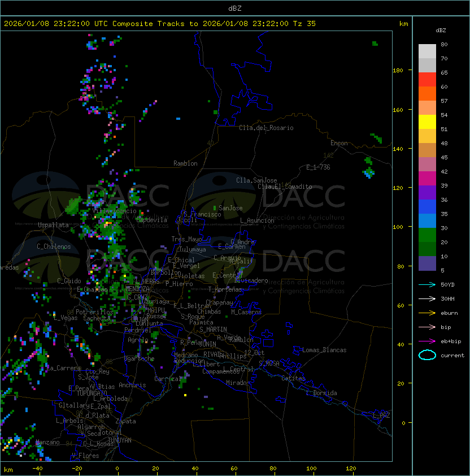Click the red 65 dBZ color swatch
470x476 pixels.
point(427,80)
